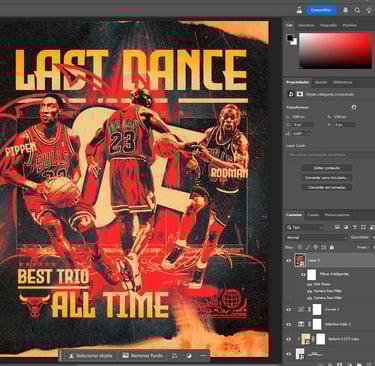This screenshot has height=366, width=375.
Task: Switch to the Ajustes tab
Action: click(x=321, y=82)
